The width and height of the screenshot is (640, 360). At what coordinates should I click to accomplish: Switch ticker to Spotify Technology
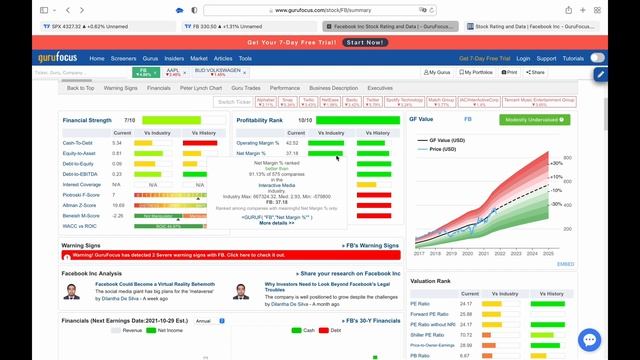(x=404, y=102)
